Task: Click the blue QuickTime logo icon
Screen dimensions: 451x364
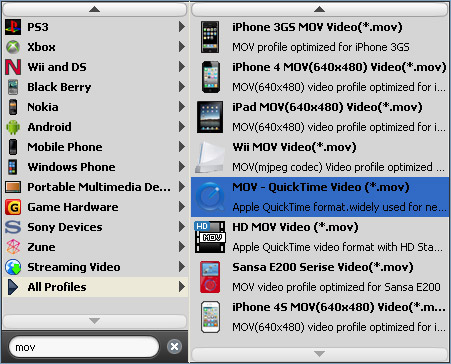Action: pos(210,197)
